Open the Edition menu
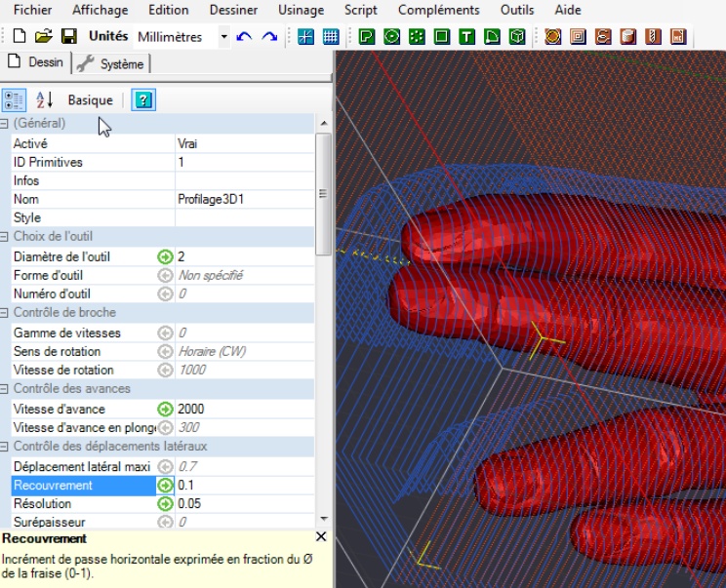 coord(168,10)
